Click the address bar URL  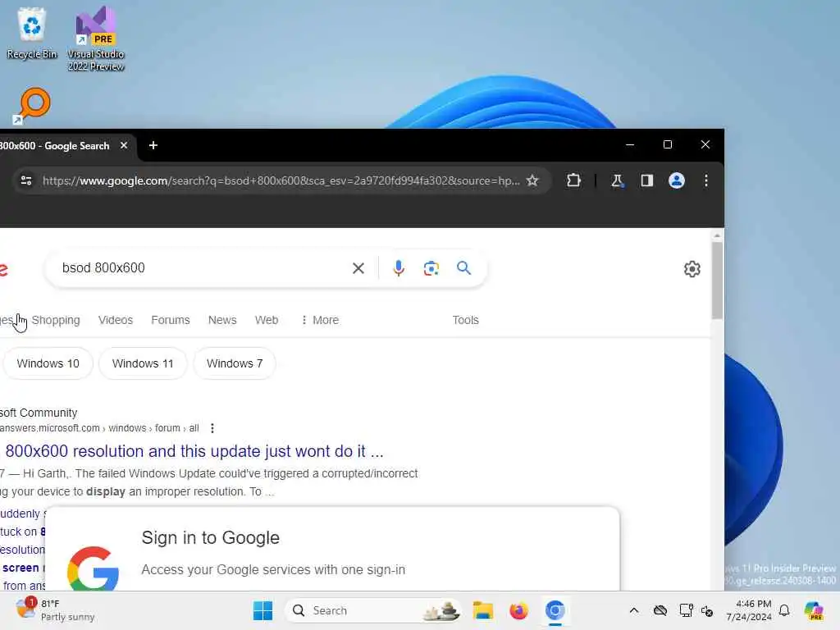(281, 180)
